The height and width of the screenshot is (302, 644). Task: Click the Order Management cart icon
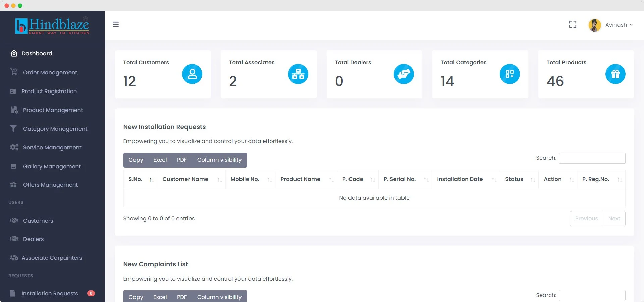pyautogui.click(x=14, y=72)
